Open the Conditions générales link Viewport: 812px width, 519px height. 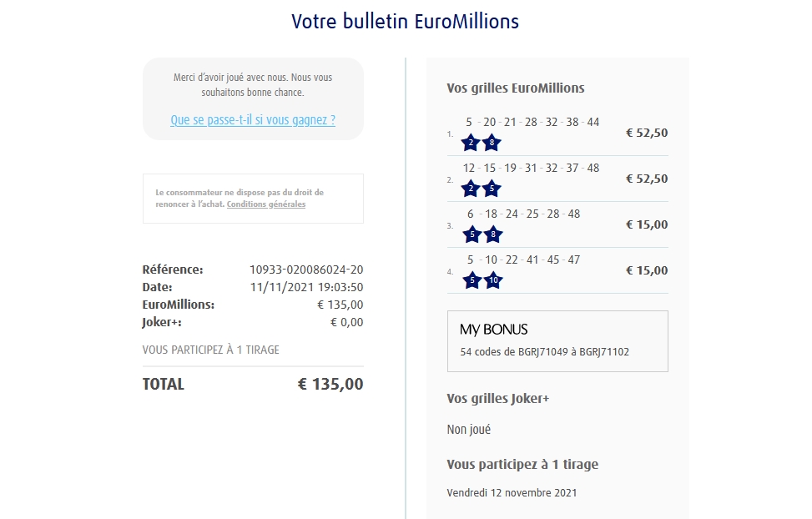[x=266, y=204]
